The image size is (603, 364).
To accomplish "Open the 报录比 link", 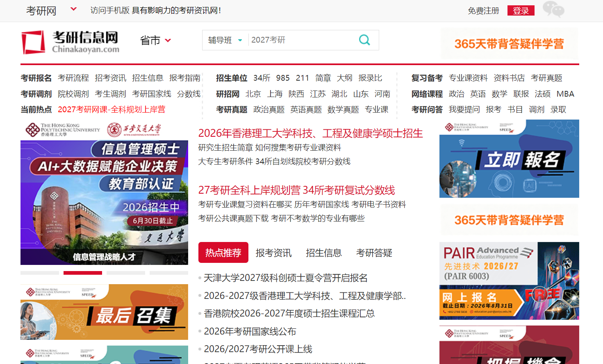I will [x=370, y=78].
